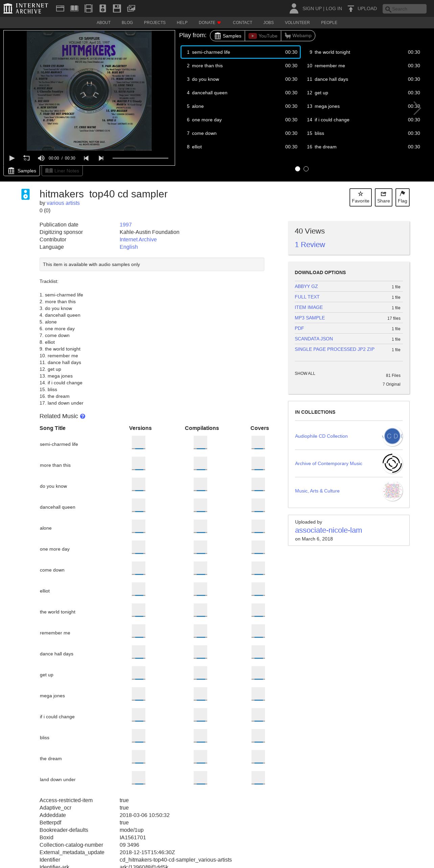Open the Blog menu item

[x=127, y=23]
